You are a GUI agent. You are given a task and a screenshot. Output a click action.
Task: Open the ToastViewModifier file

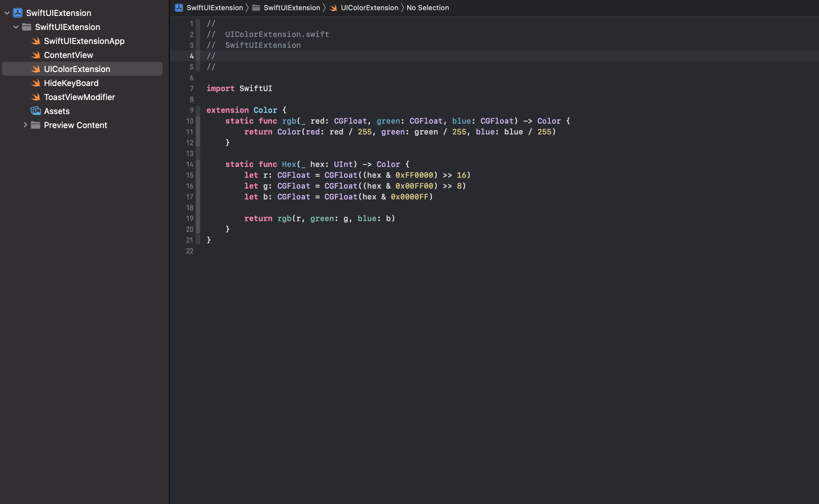coord(79,97)
